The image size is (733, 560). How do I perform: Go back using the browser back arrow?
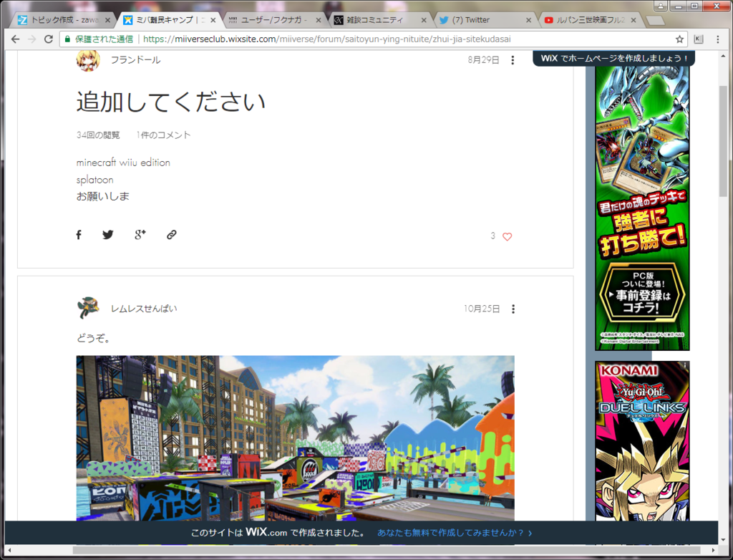click(x=15, y=39)
